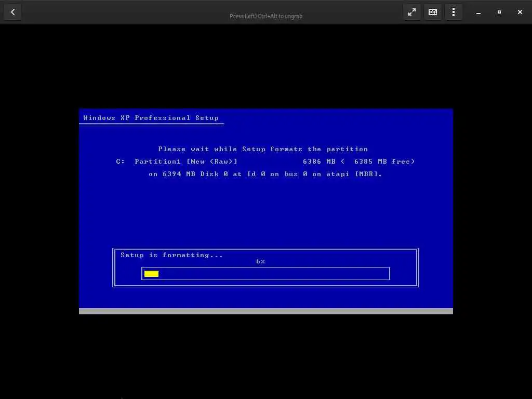Image resolution: width=532 pixels, height=399 pixels.
Task: Click 'Windows XP Professional Setup' title
Action: 151,118
